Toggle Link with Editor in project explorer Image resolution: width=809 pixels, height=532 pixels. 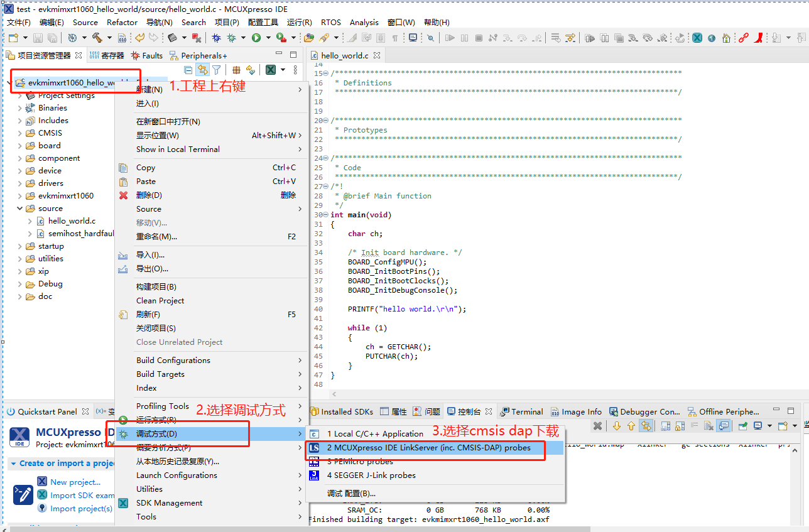point(202,70)
